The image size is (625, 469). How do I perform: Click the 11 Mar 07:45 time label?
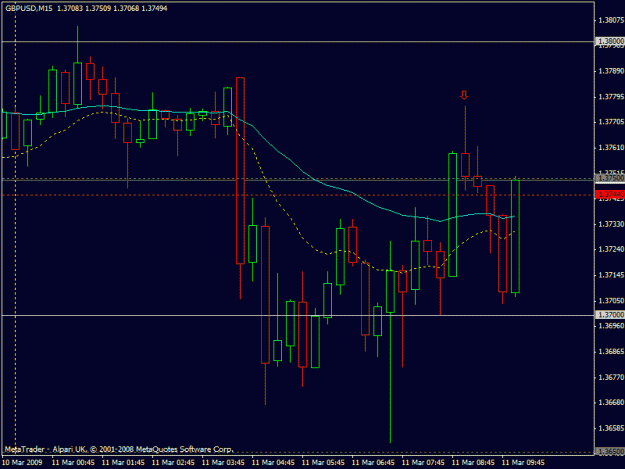(423, 463)
